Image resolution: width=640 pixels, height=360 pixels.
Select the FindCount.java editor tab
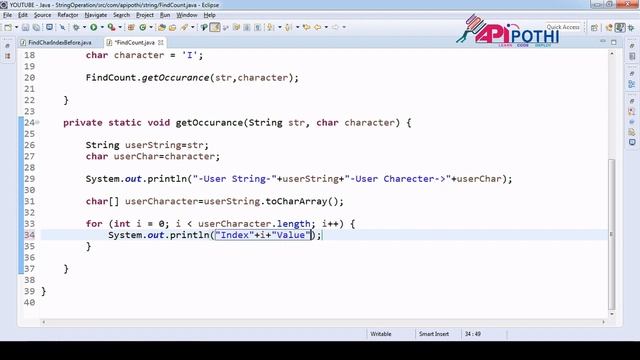134,42
